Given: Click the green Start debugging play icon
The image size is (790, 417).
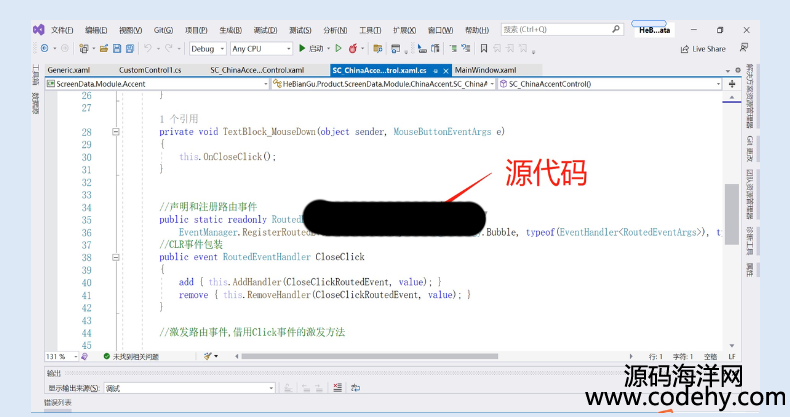Looking at the screenshot, I should (302, 48).
